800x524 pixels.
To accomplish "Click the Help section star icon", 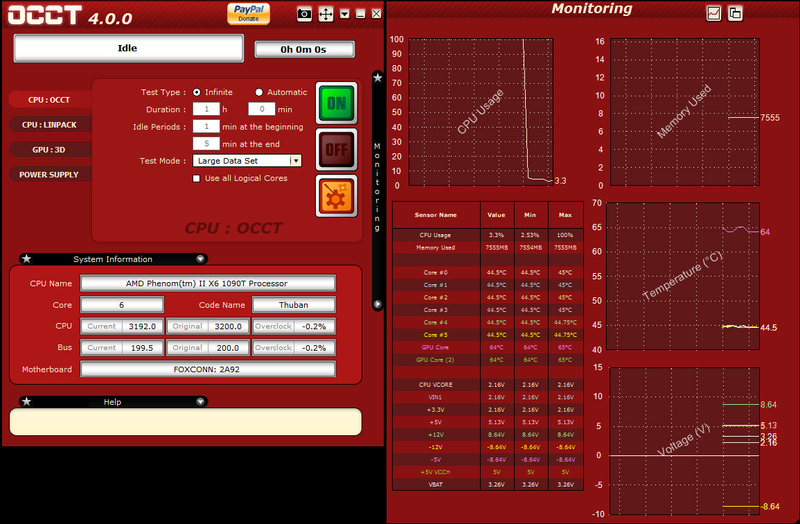I will point(27,402).
